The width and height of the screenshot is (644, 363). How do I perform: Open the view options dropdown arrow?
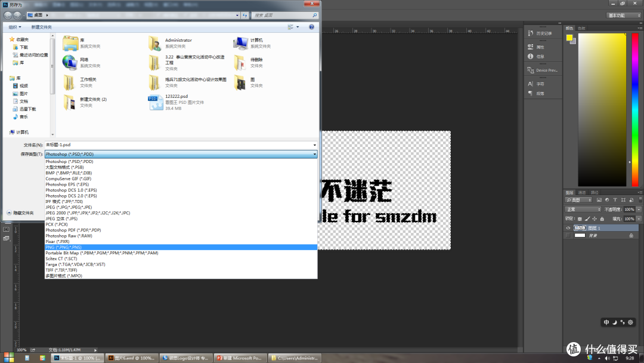(298, 27)
